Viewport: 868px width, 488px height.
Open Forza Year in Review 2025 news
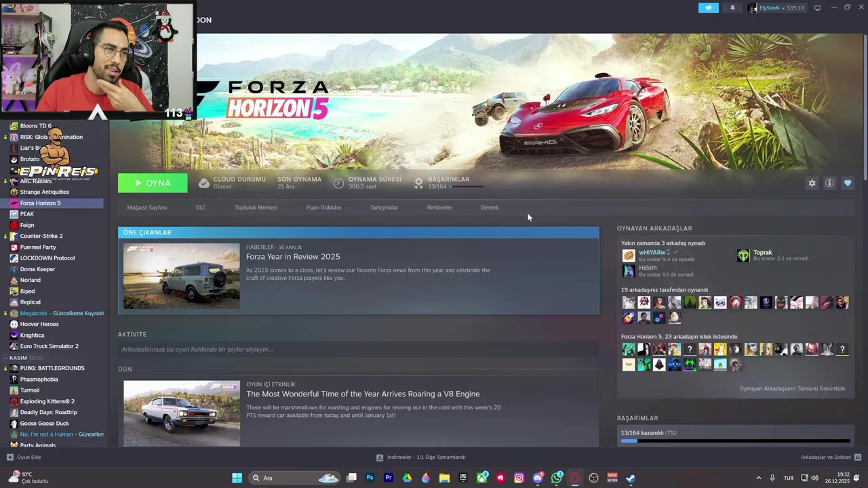(x=293, y=257)
